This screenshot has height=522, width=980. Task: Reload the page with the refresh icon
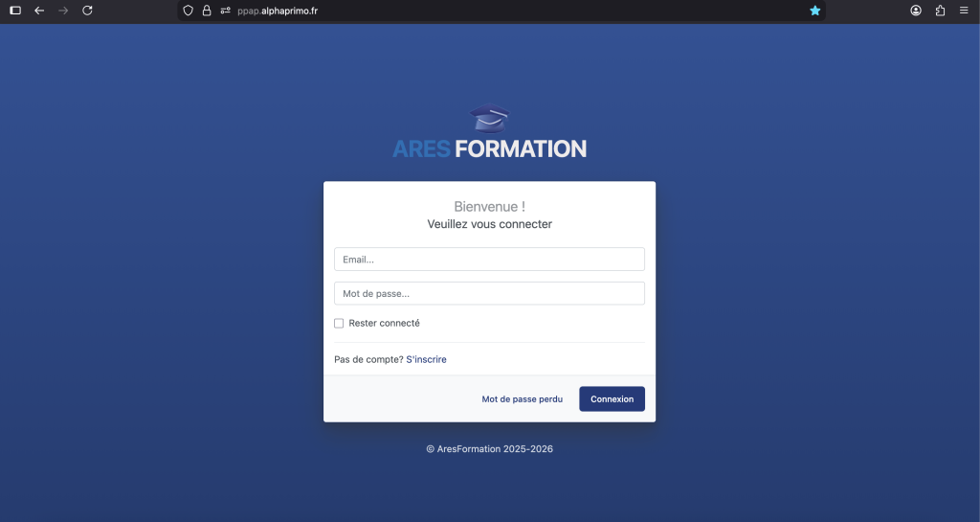tap(87, 11)
